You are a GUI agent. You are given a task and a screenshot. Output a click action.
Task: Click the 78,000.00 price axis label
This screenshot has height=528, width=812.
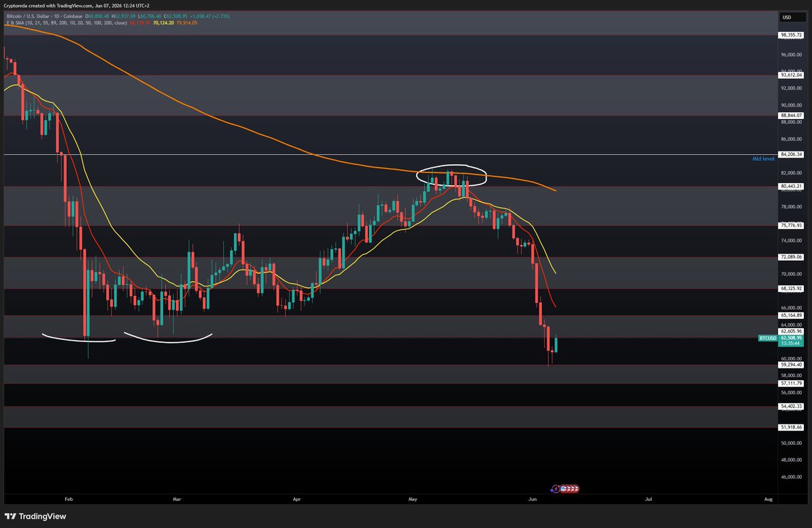click(x=791, y=207)
